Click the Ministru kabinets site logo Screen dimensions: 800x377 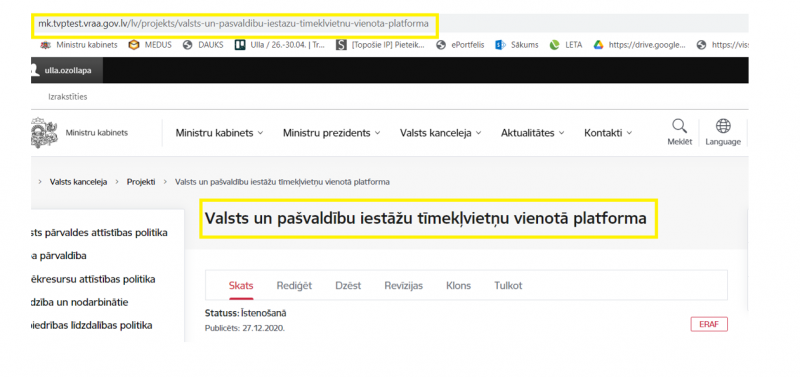(80, 133)
